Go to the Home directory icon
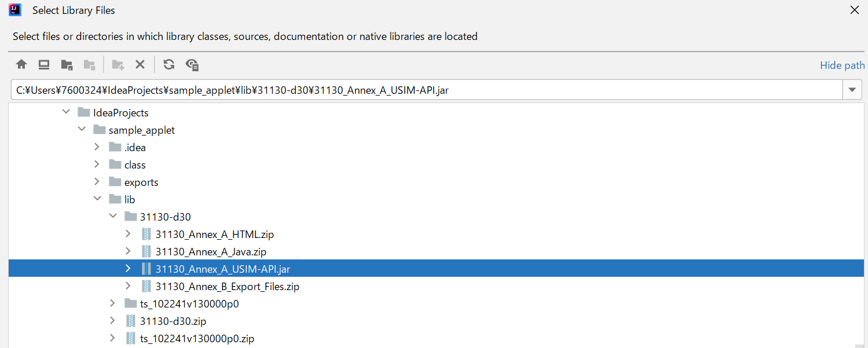Screen dimensions: 868x348 pyautogui.click(x=21, y=64)
